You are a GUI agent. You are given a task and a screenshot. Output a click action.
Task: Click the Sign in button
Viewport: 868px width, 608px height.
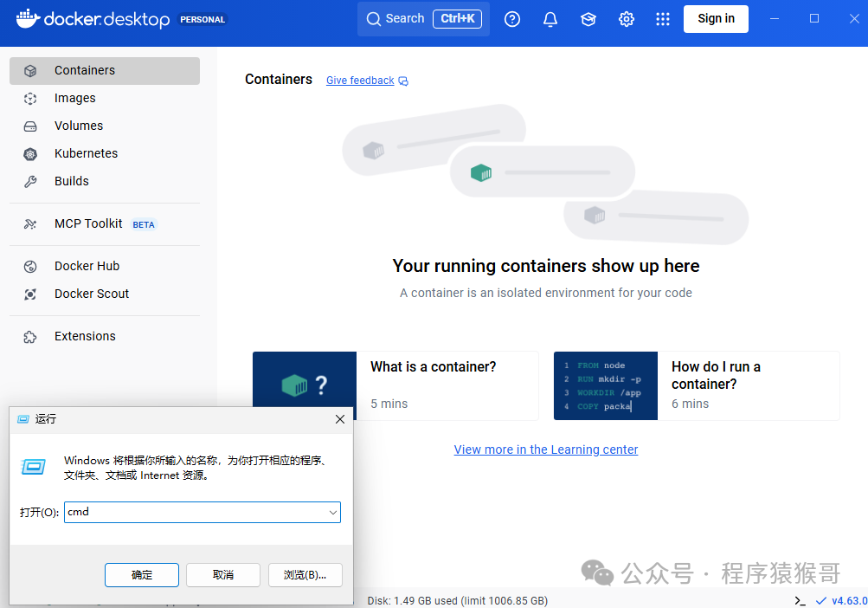pos(716,18)
